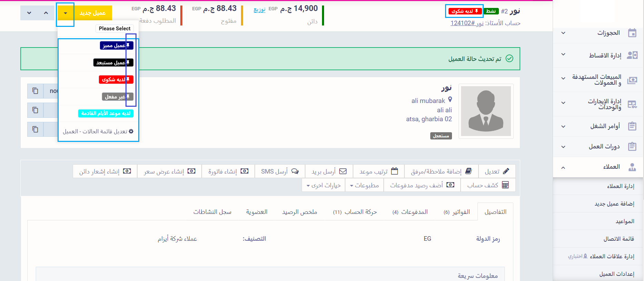Click the gear icon to edit status list

pyautogui.click(x=131, y=131)
